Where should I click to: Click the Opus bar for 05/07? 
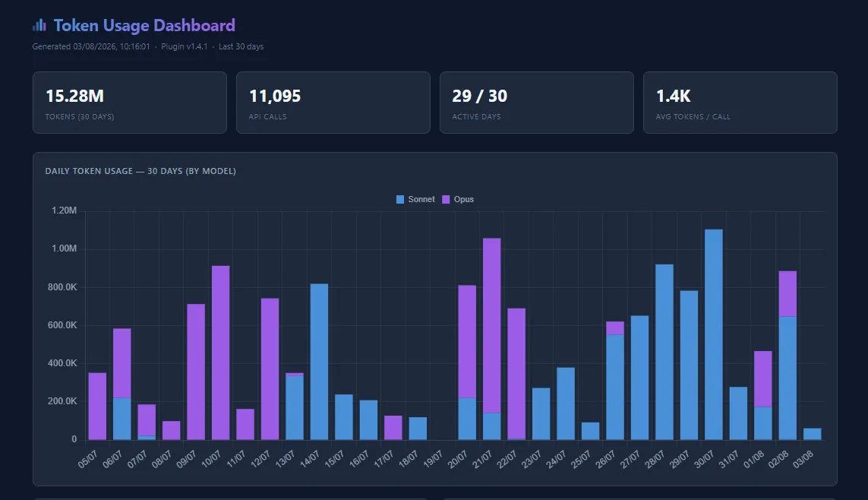pyautogui.click(x=97, y=407)
